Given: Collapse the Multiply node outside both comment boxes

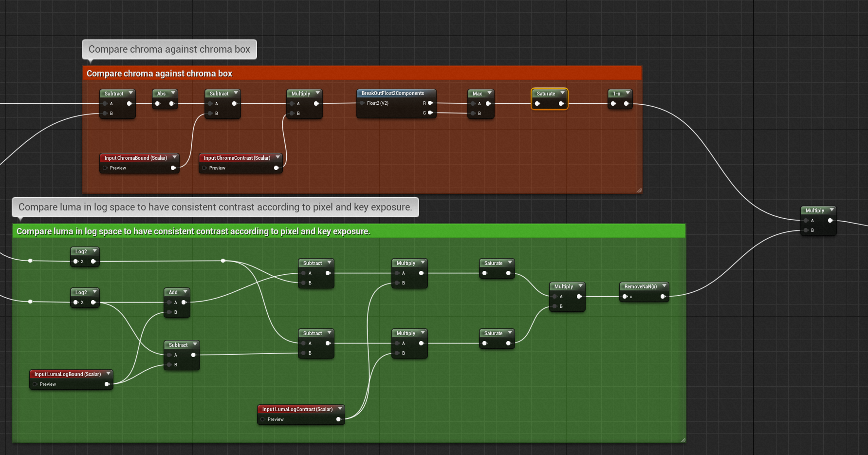Looking at the screenshot, I should click(831, 209).
